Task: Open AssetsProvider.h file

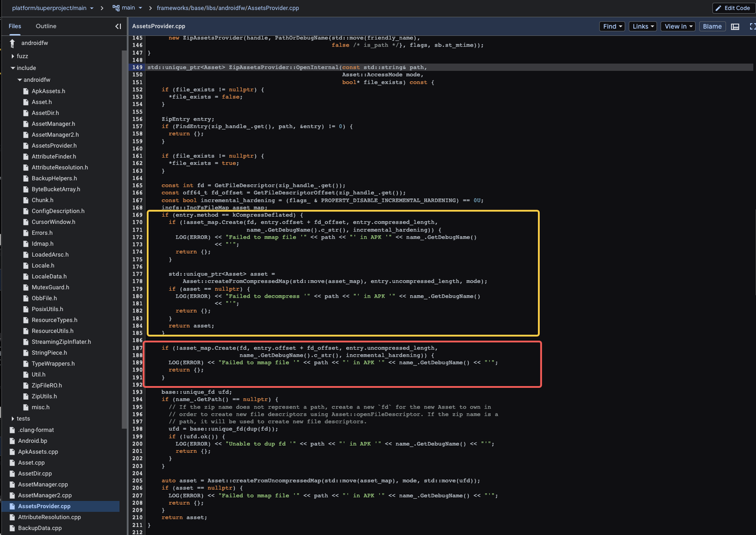Action: [x=54, y=146]
